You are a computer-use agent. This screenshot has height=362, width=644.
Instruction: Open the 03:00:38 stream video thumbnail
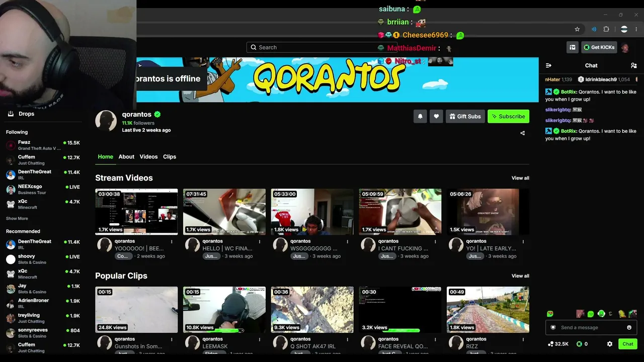click(136, 212)
